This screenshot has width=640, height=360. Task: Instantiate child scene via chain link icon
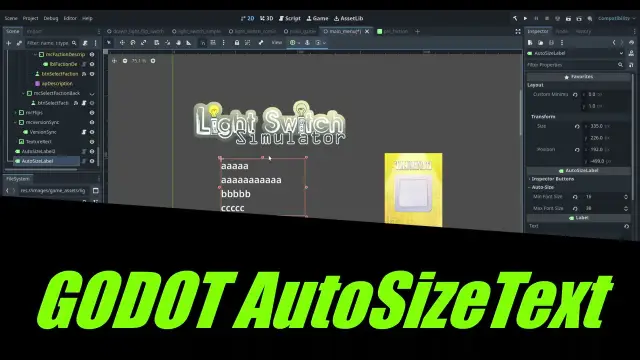pyautogui.click(x=19, y=43)
